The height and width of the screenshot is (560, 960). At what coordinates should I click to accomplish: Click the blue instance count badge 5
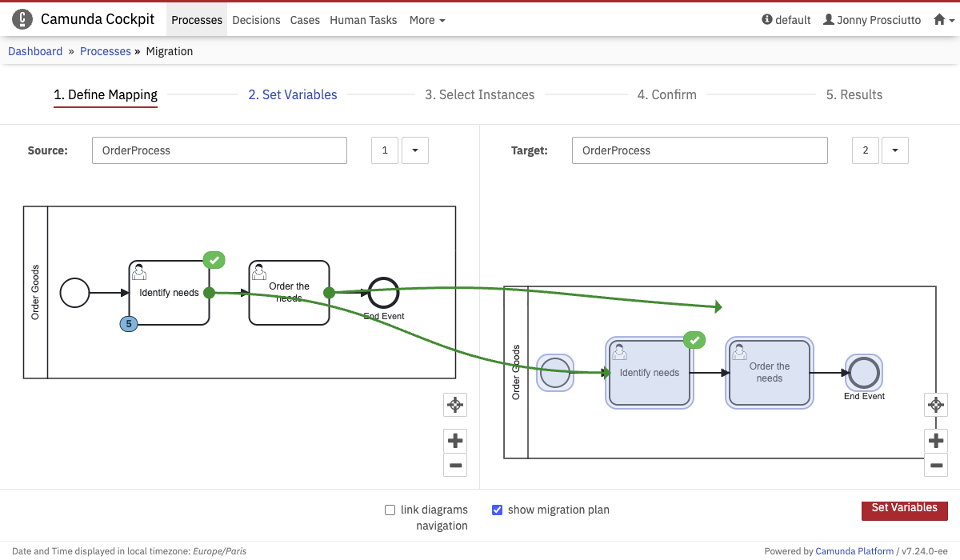tap(128, 324)
